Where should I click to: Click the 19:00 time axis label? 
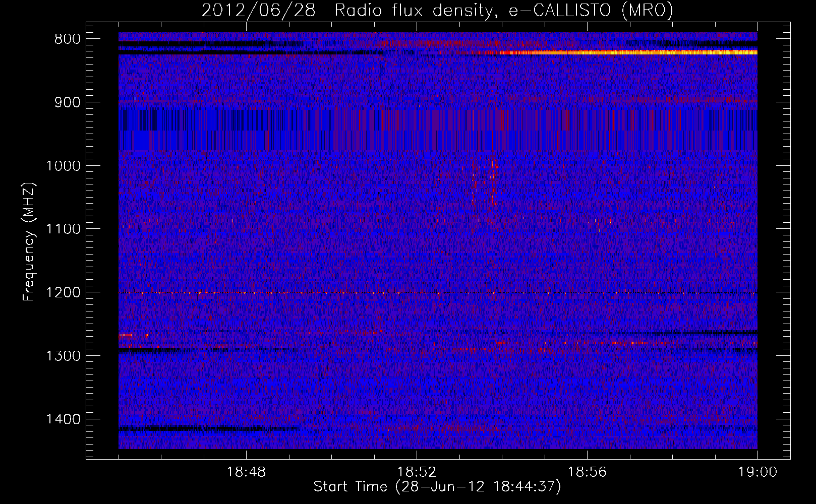(757, 472)
